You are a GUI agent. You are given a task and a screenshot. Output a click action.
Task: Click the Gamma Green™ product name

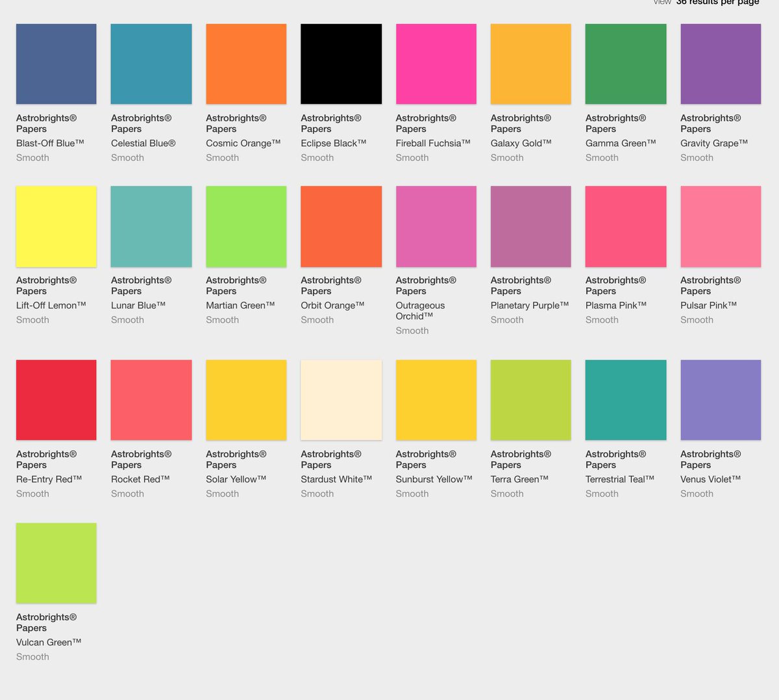621,143
